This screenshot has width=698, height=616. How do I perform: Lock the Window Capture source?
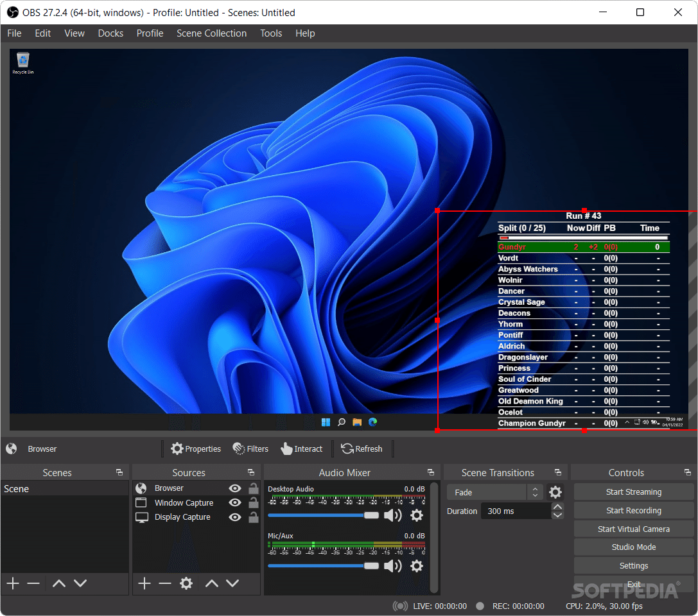pyautogui.click(x=253, y=502)
